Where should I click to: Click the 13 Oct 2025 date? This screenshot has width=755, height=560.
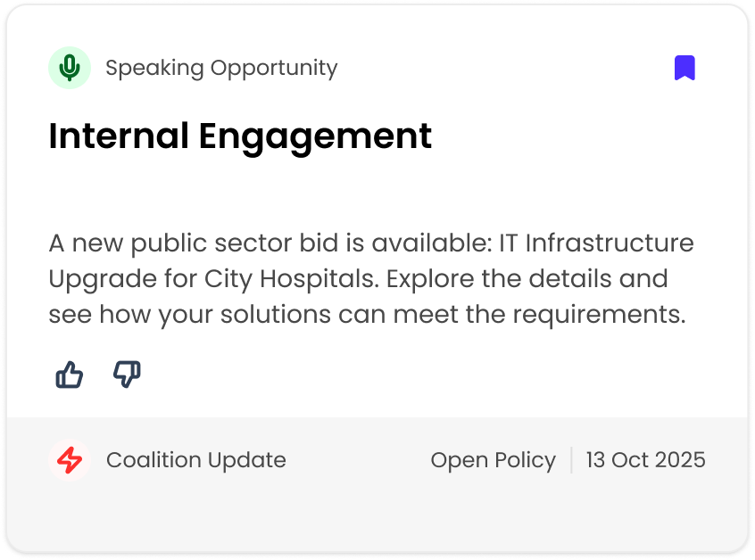click(646, 460)
